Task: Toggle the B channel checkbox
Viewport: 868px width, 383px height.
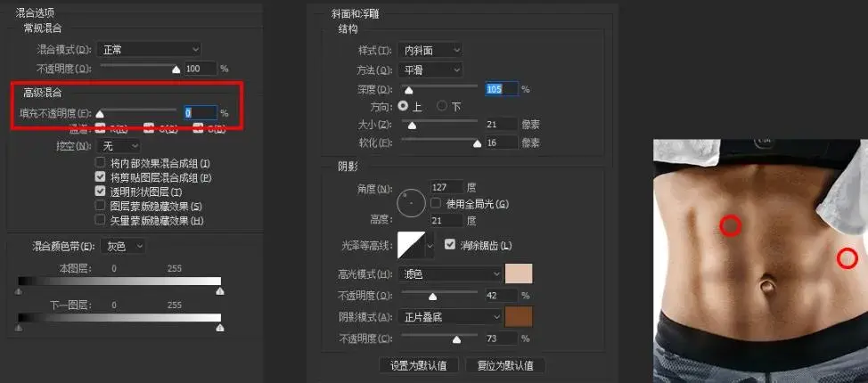Action: tap(198, 129)
